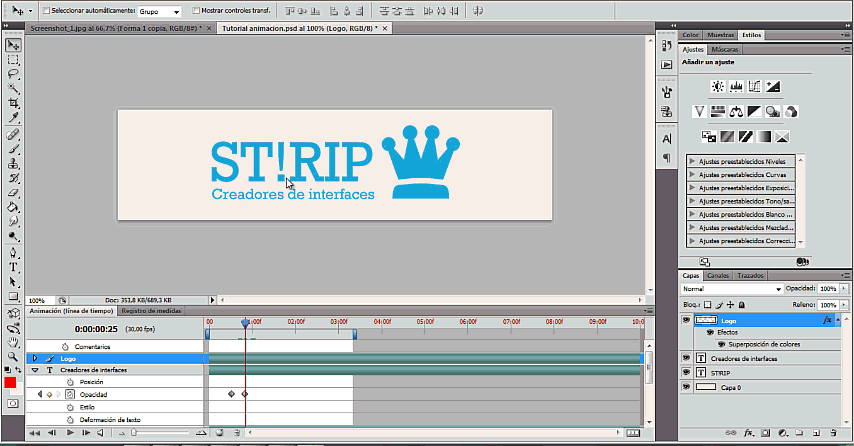Viewport: 854px width, 446px height.
Task: Switch to the Máscaras tab
Action: pos(724,50)
